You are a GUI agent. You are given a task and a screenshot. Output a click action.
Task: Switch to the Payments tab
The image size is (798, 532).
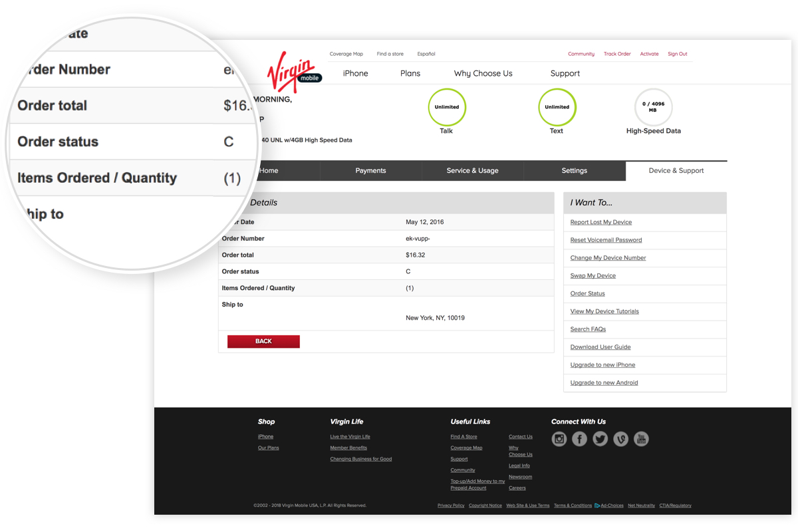point(371,171)
